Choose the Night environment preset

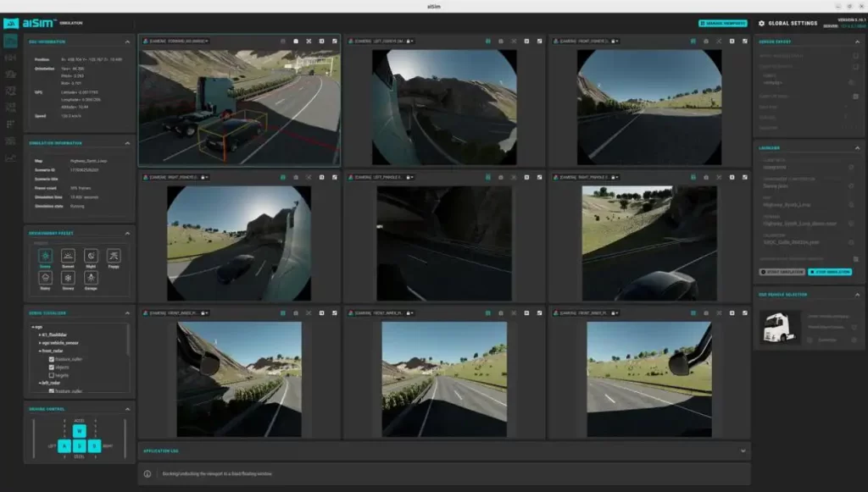click(x=91, y=256)
